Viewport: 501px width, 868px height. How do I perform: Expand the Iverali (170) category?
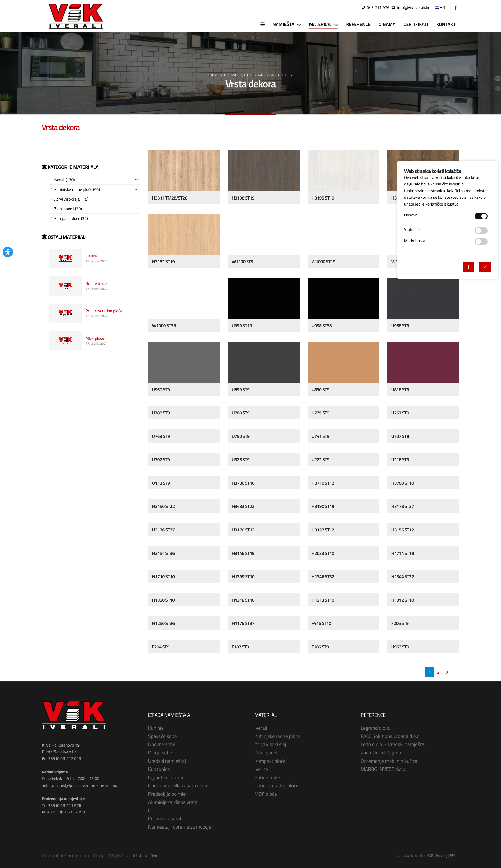click(136, 179)
